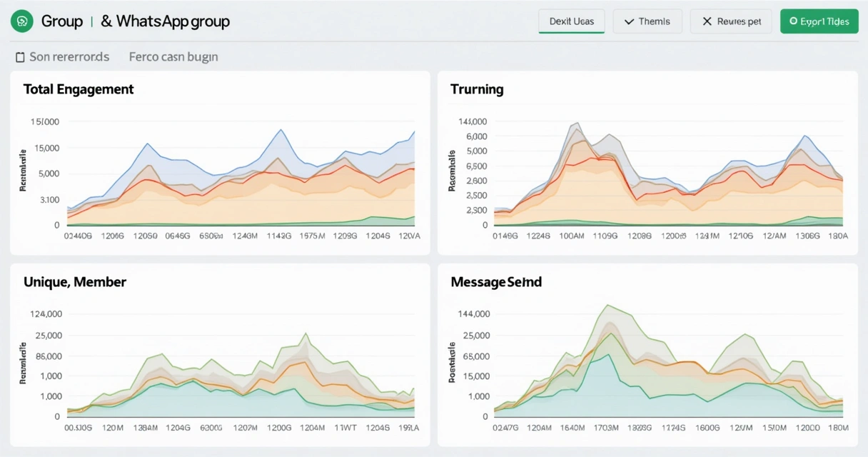
Task: Click the Unique, Member chart title
Action: tap(75, 282)
